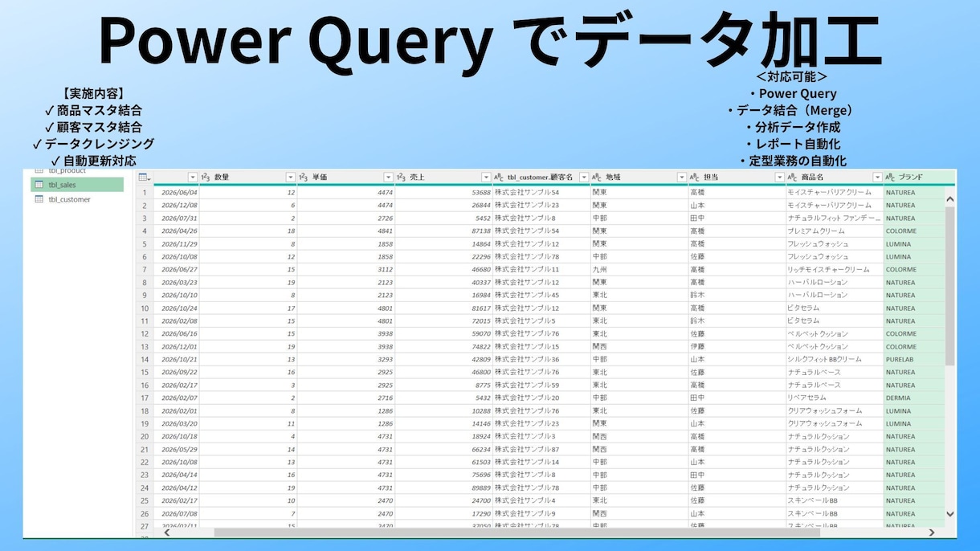Click product cell プレミアムクリーム

point(835,231)
